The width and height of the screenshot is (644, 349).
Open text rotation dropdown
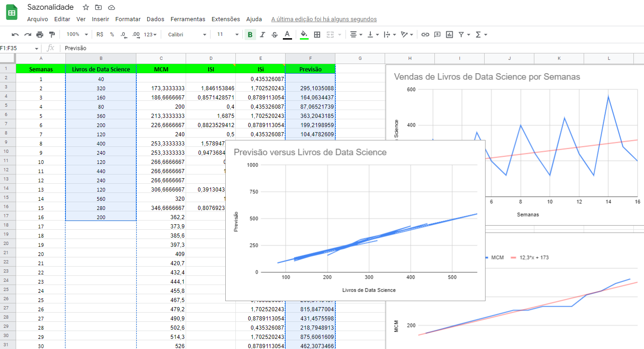407,35
